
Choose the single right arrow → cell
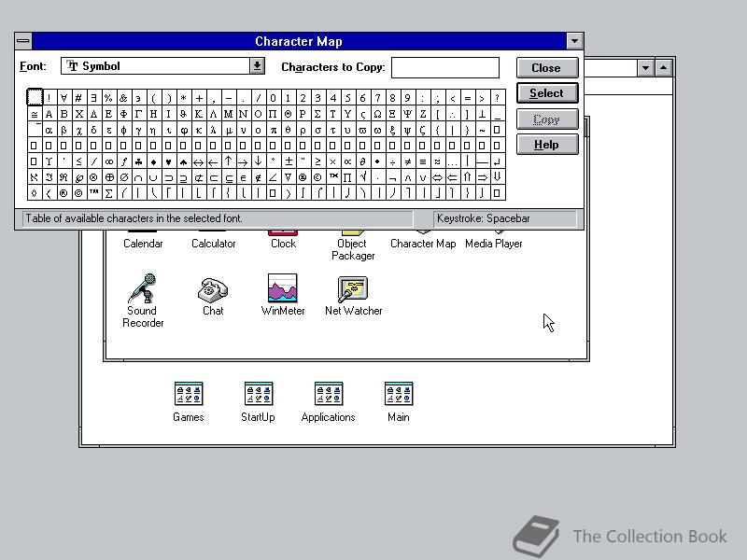pyautogui.click(x=243, y=161)
